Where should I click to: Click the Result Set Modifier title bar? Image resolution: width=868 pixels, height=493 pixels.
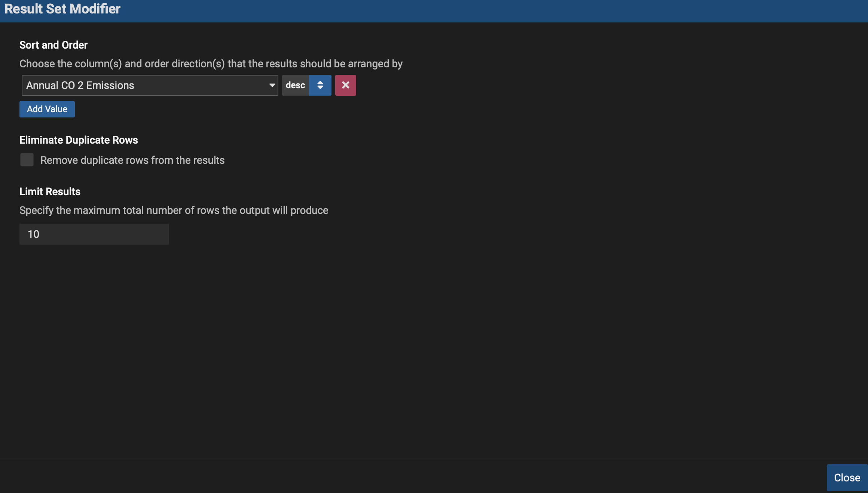coord(62,9)
